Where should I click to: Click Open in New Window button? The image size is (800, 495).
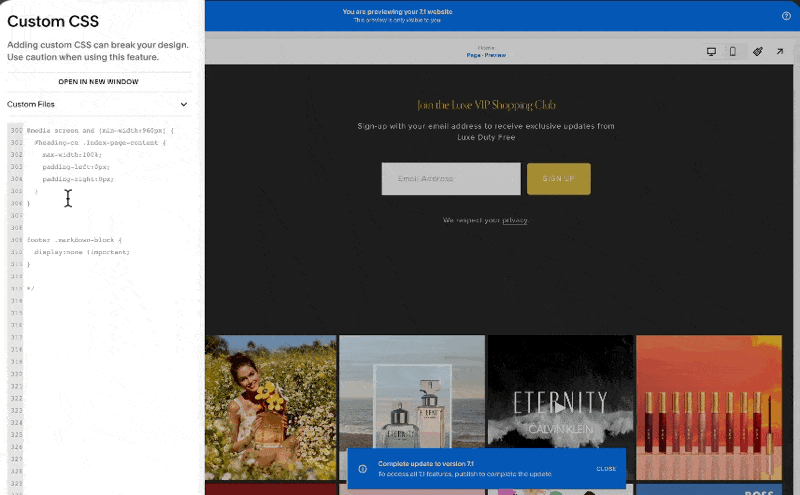pyautogui.click(x=98, y=82)
